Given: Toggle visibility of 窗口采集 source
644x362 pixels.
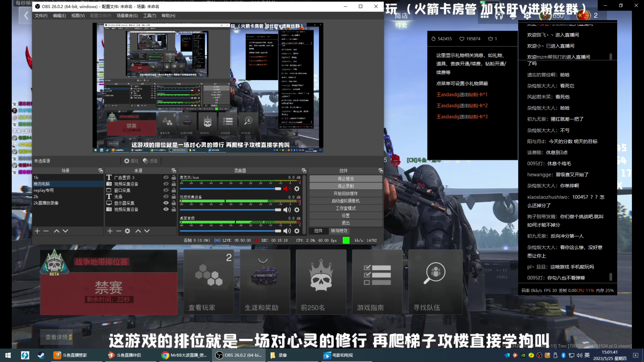Looking at the screenshot, I should (x=166, y=190).
